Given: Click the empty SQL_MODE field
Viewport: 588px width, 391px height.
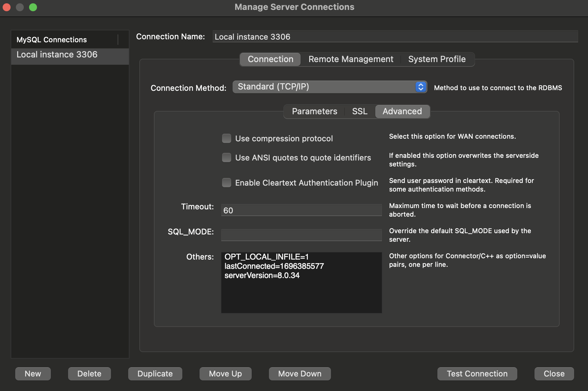Looking at the screenshot, I should coord(301,235).
